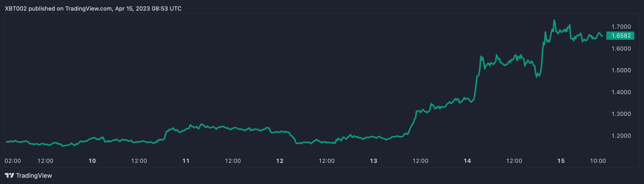Click the 1.5000 price axis label

click(x=621, y=70)
